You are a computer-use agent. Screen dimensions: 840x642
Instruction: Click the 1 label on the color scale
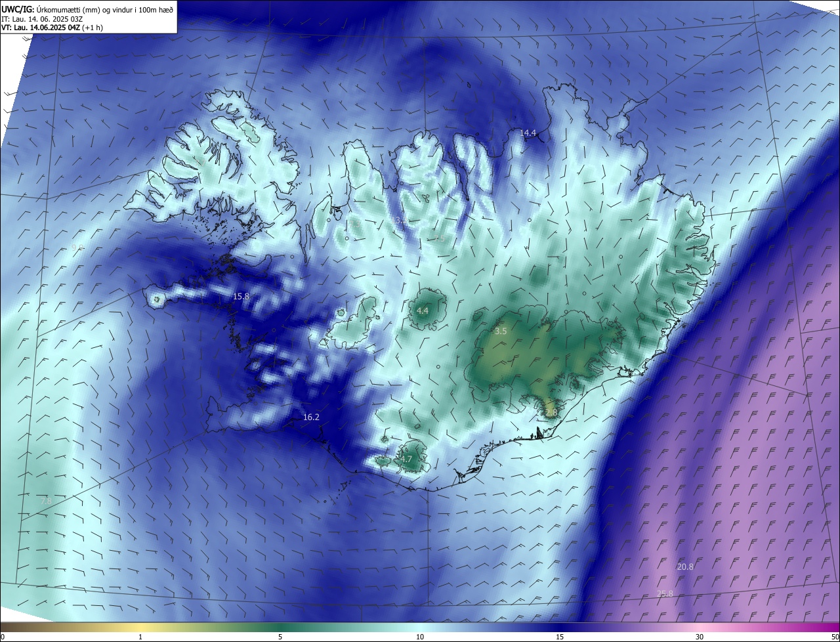click(140, 637)
